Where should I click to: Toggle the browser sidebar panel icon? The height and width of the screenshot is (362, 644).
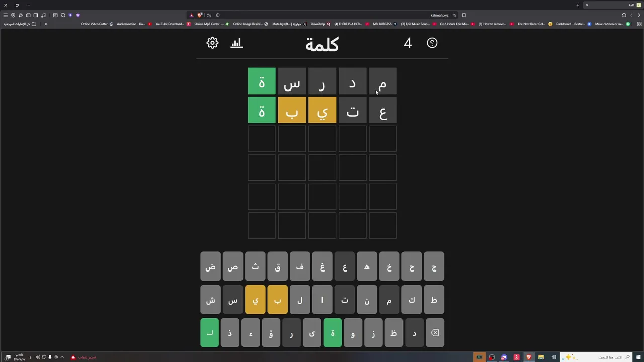coord(36,15)
